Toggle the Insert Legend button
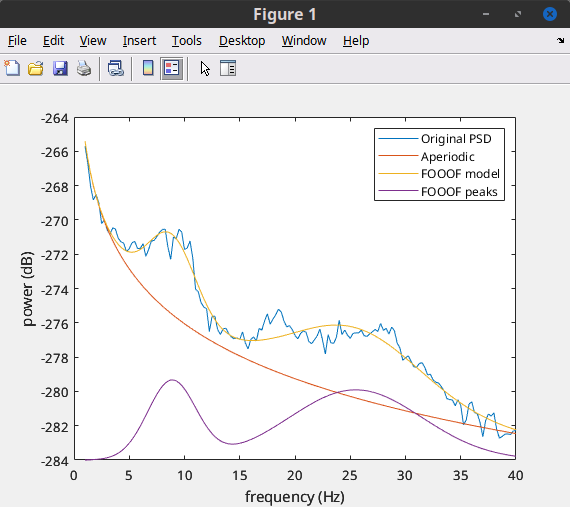This screenshot has height=507, width=570. click(172, 68)
